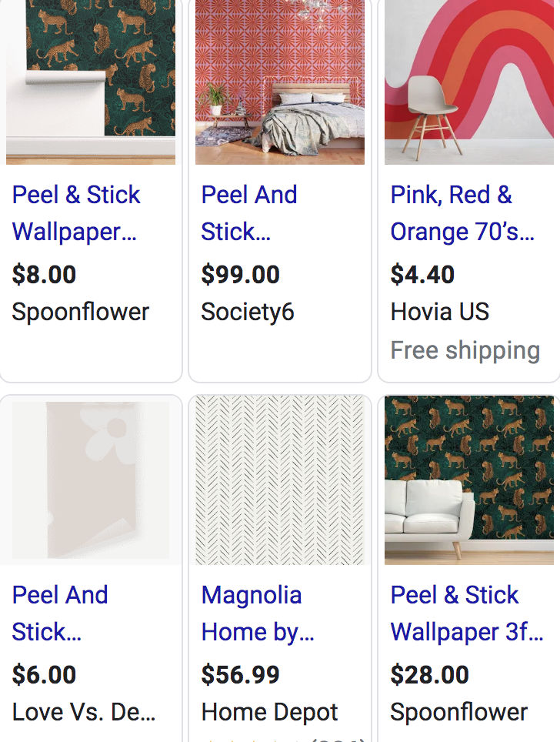
Task: Open the red starburst bedroom wallpaper image
Action: pyautogui.click(x=280, y=82)
